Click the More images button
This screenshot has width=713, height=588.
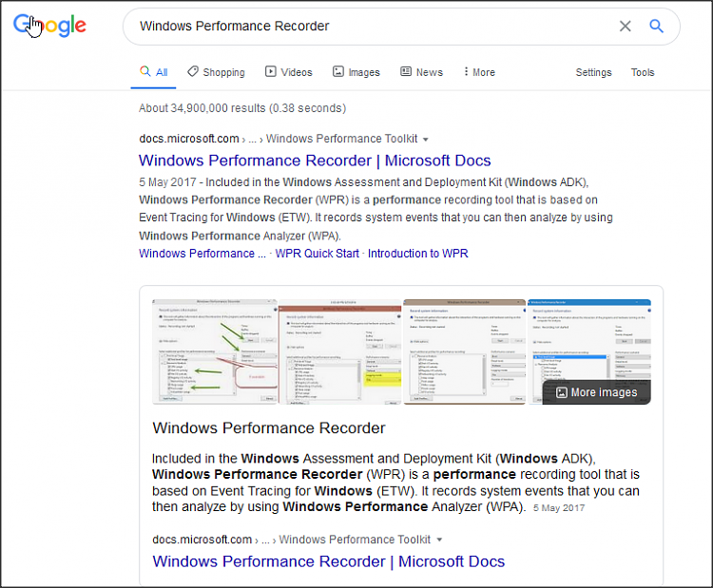coord(597,392)
